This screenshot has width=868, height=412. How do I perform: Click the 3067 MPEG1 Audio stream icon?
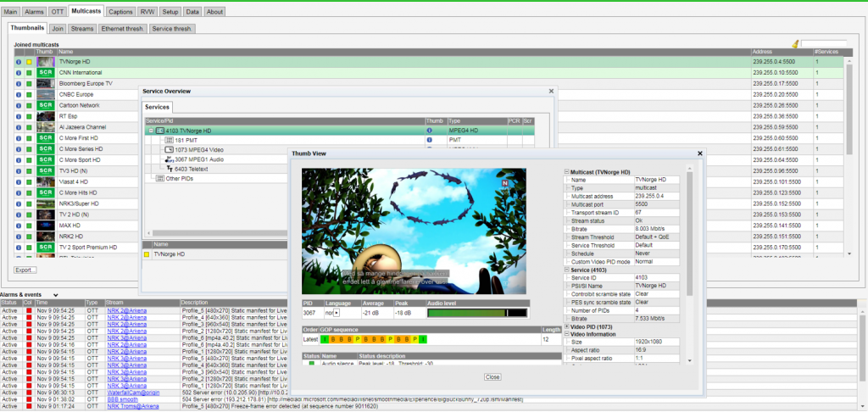169,159
